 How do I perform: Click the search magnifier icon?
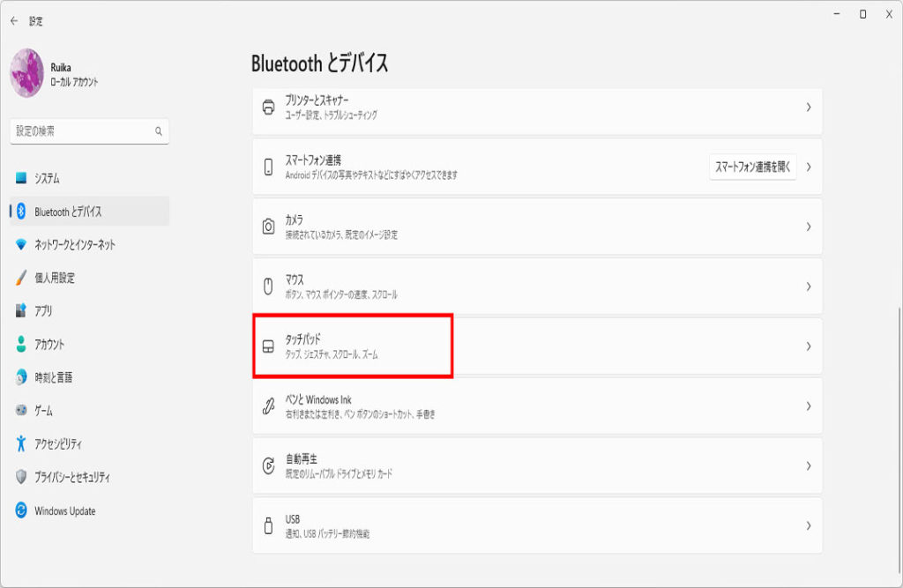(x=159, y=131)
